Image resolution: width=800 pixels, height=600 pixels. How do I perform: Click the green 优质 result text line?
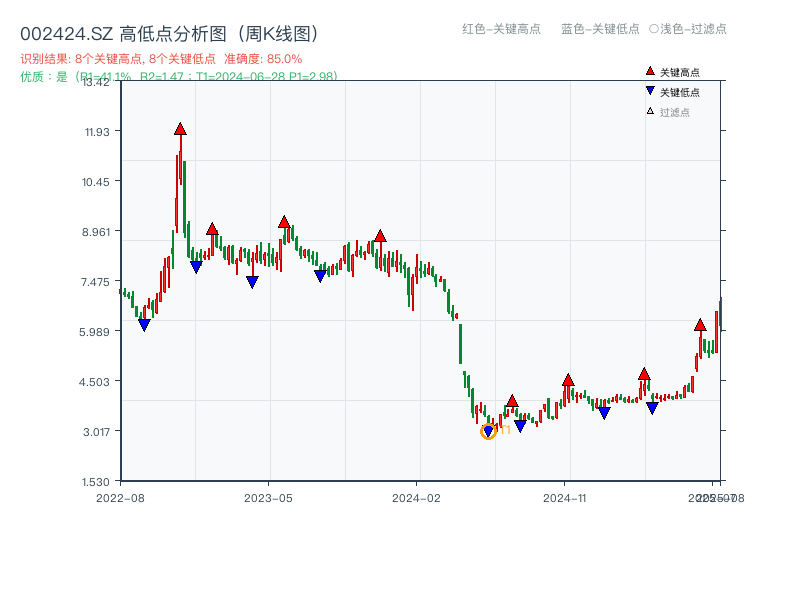(178, 76)
